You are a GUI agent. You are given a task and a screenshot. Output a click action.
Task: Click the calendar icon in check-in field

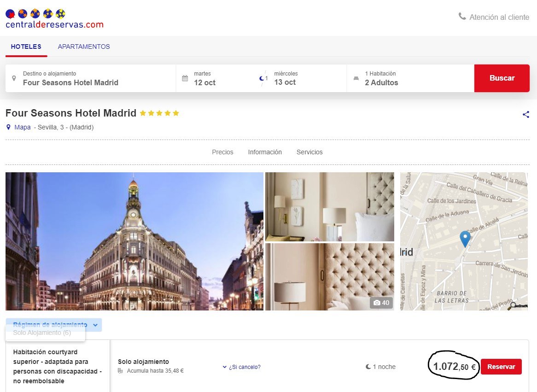[x=185, y=78]
